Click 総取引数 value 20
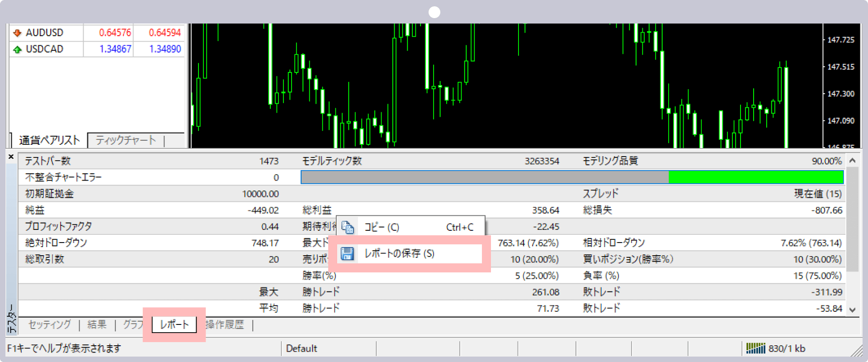This screenshot has width=868, height=362. pyautogui.click(x=274, y=259)
